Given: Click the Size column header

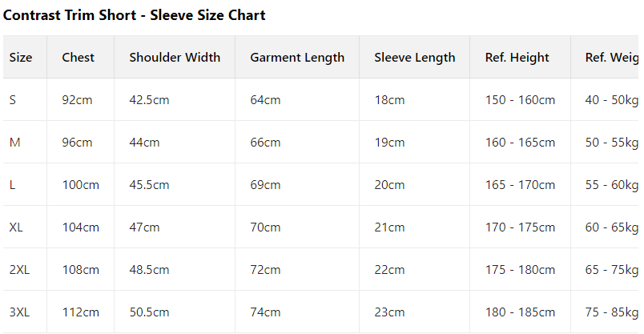Looking at the screenshot, I should (x=21, y=57).
